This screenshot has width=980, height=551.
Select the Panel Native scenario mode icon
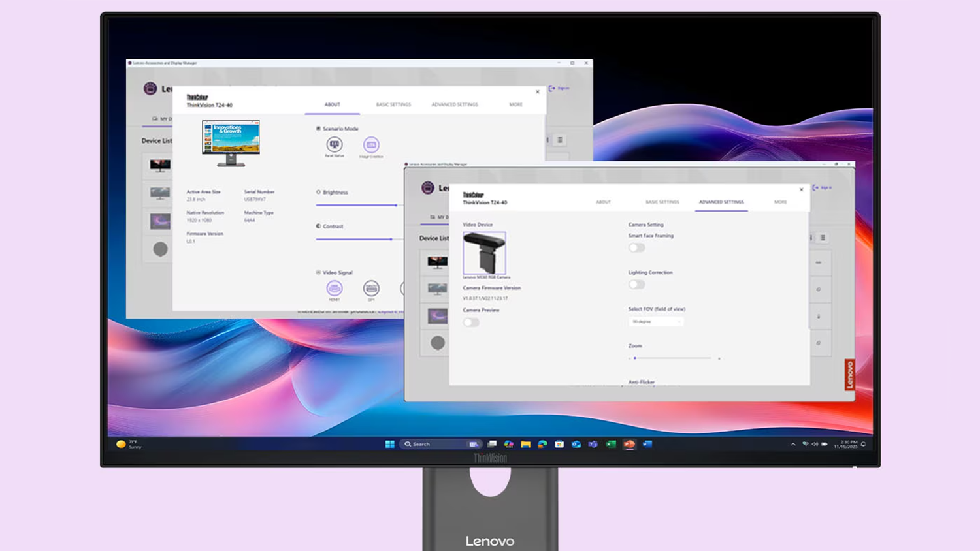(x=335, y=145)
